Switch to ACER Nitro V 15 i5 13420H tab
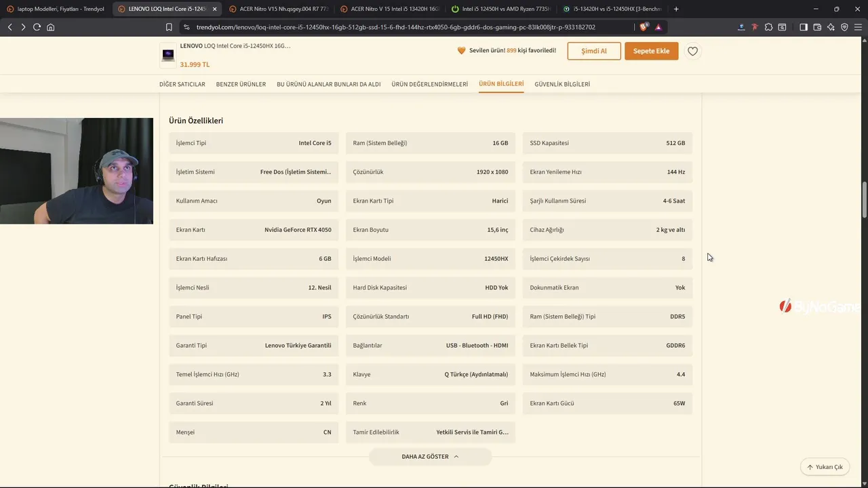The image size is (868, 488). (x=389, y=9)
